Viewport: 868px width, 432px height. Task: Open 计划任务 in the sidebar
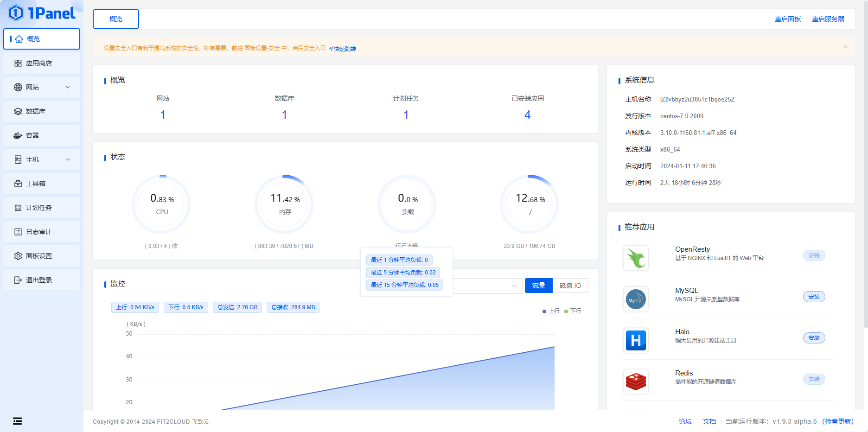[x=42, y=208]
